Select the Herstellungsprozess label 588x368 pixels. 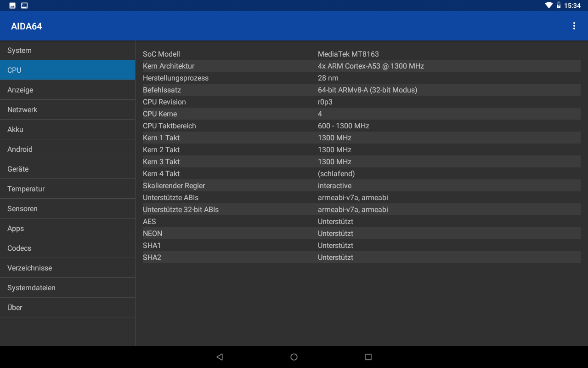[x=175, y=78]
